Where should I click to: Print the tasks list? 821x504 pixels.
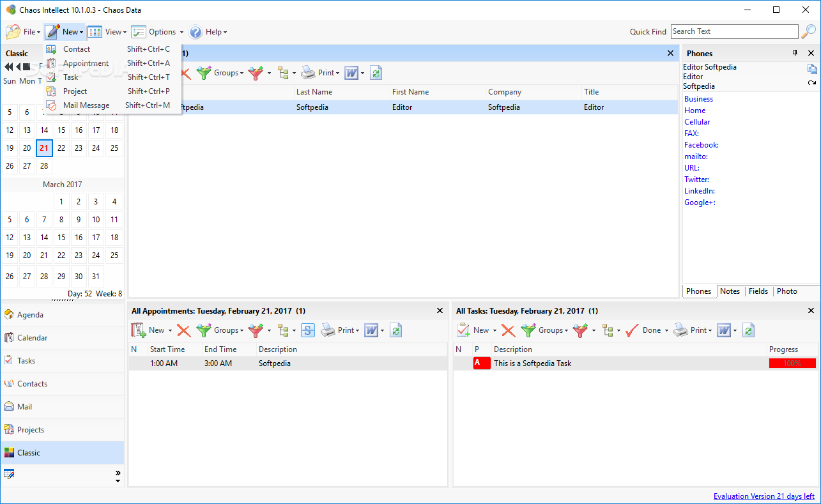[693, 330]
